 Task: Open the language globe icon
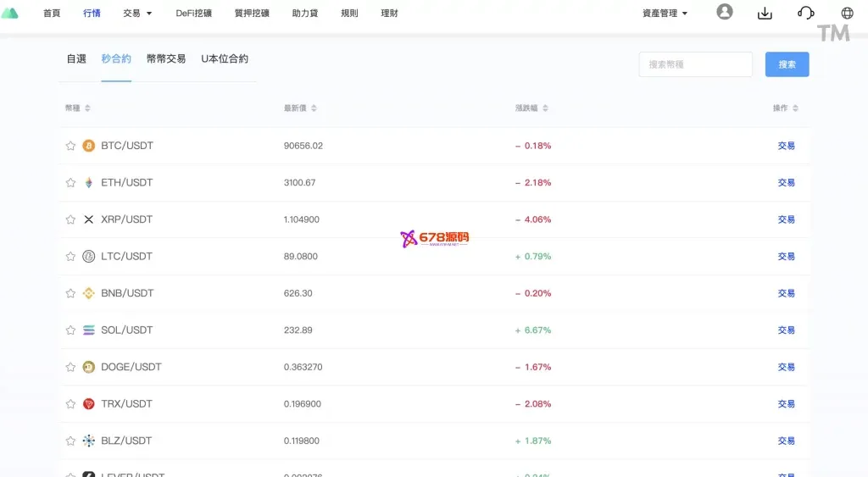(847, 13)
